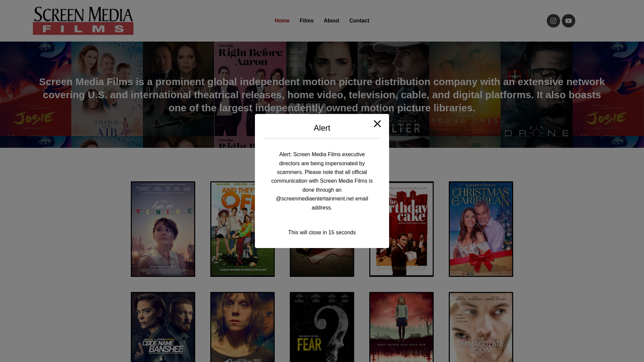The height and width of the screenshot is (362, 644).
Task: Open the Films menu item
Action: tap(307, 21)
